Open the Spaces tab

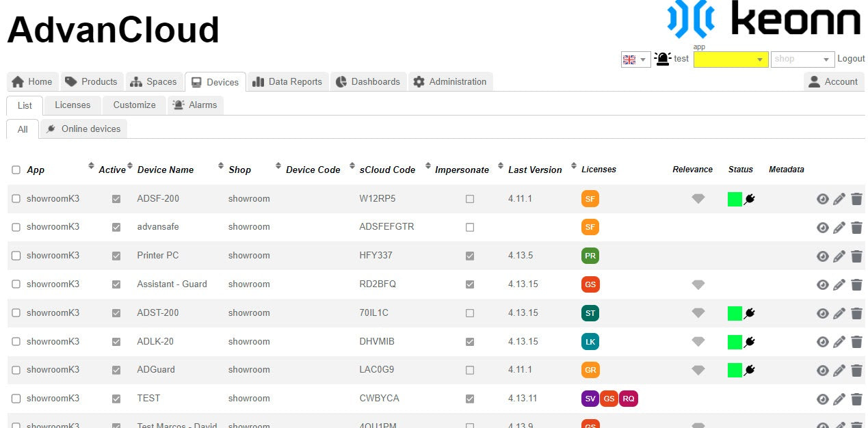point(155,81)
